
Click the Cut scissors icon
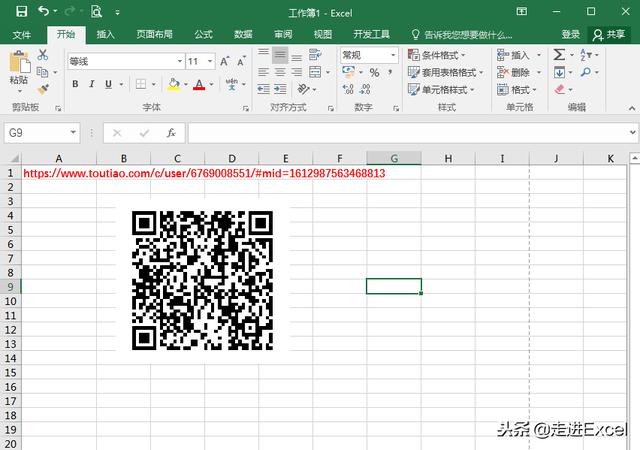[x=42, y=55]
